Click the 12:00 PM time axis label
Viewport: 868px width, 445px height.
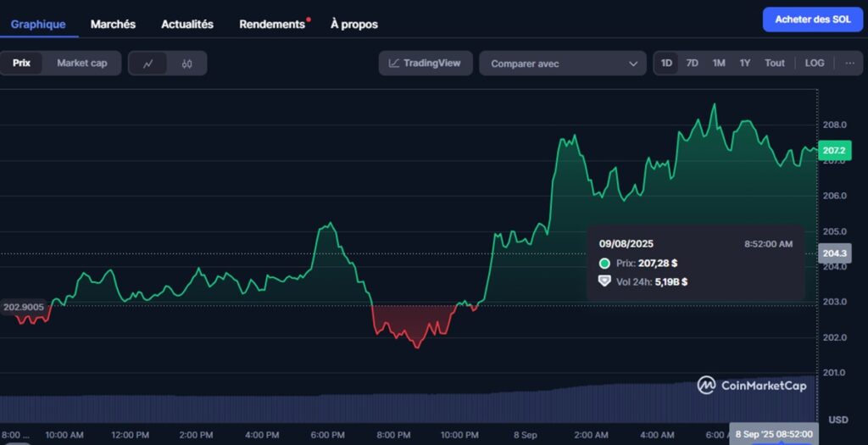pos(130,435)
